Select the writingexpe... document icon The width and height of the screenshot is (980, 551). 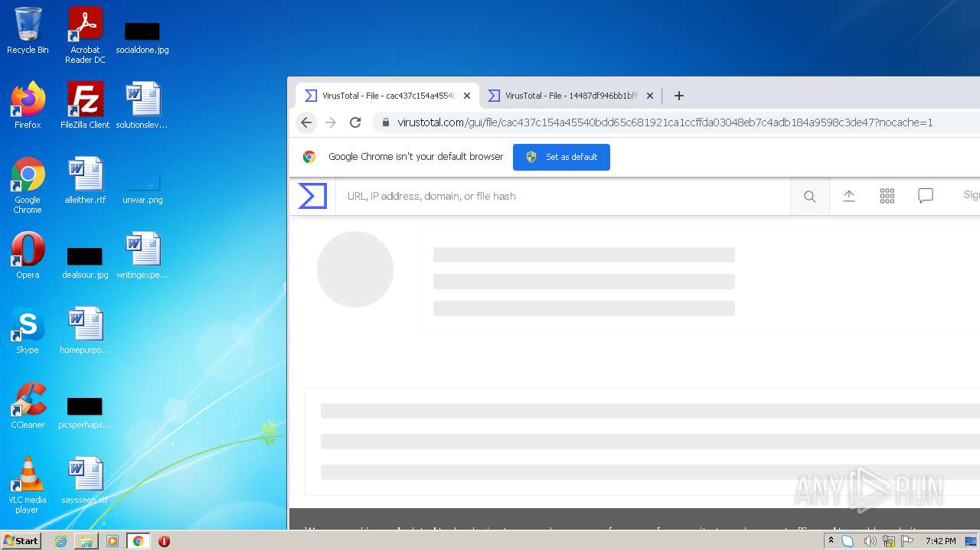point(142,256)
